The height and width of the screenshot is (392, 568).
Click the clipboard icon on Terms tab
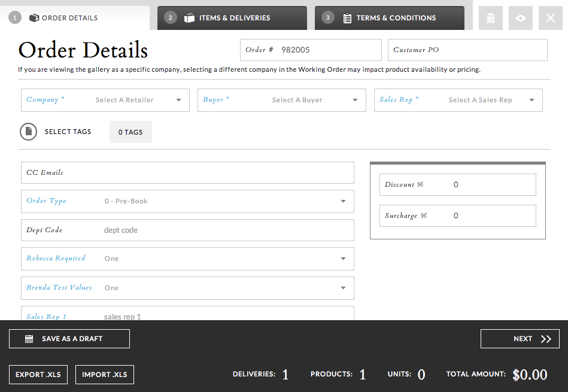pyautogui.click(x=347, y=18)
